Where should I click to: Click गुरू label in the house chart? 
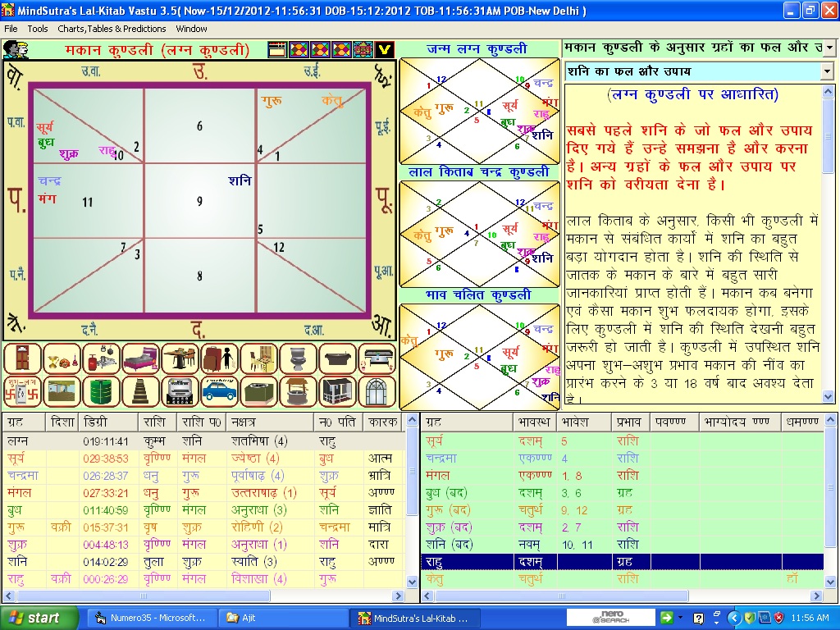click(272, 101)
